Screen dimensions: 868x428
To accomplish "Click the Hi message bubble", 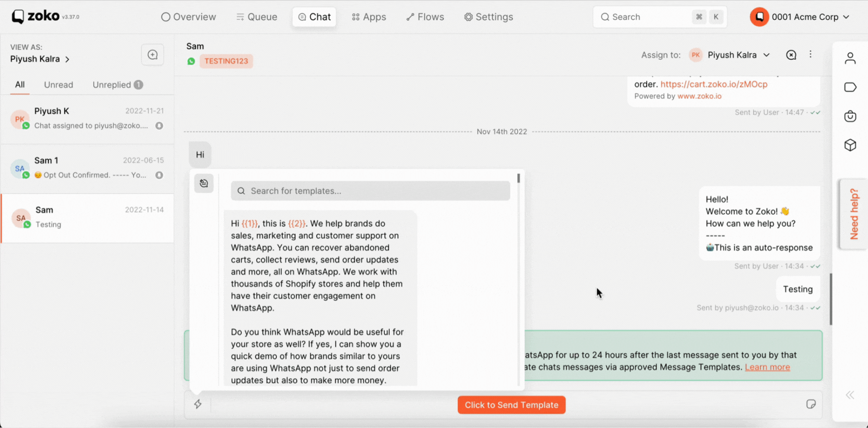I will click(x=200, y=155).
